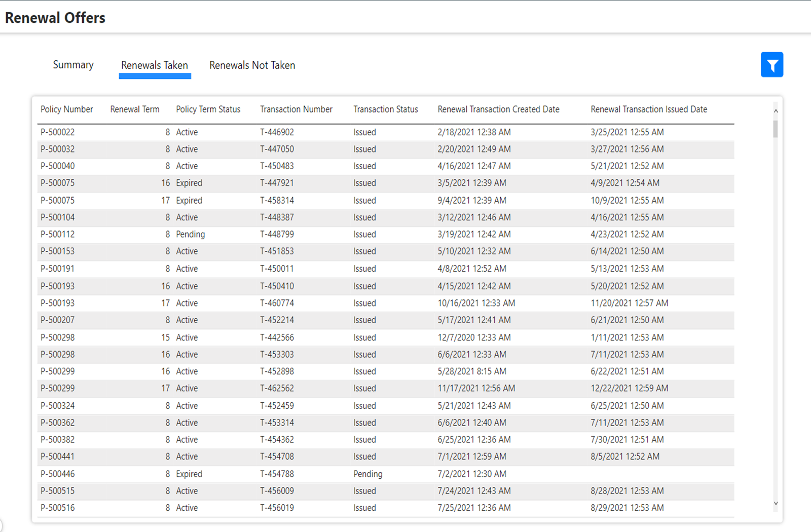Click the Transaction Status column header

coord(385,109)
